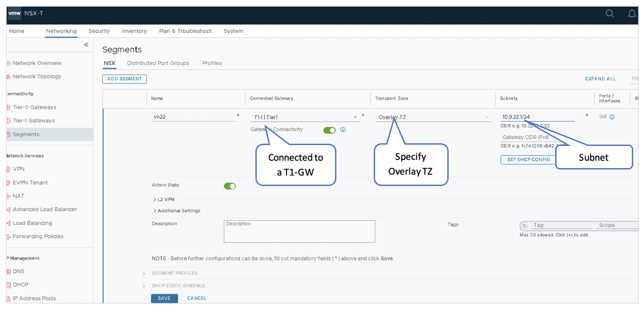Screen dimensions: 644x311
Task: Toggle the Admin State switch
Action: (230, 186)
